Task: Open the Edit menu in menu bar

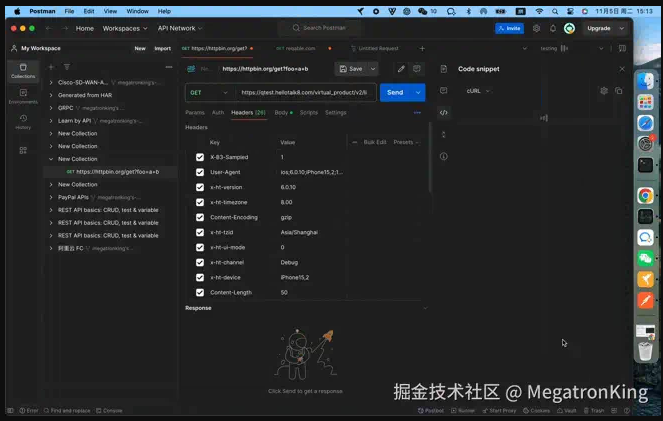Action: [x=89, y=11]
